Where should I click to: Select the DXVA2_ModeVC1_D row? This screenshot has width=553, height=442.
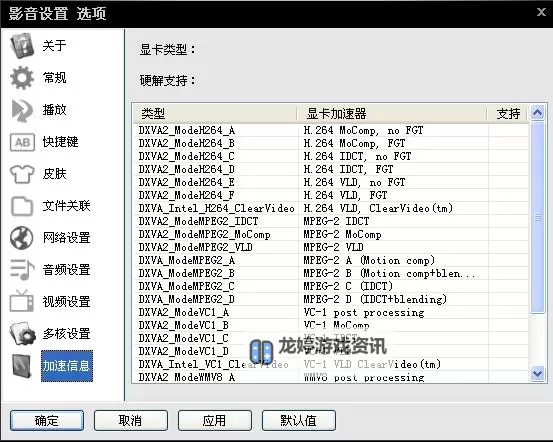(331, 351)
